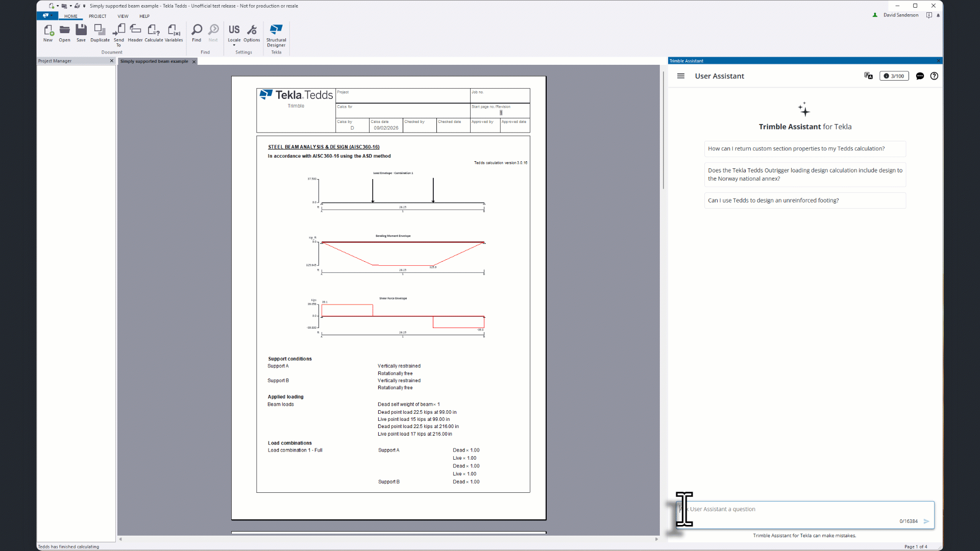This screenshot has width=980, height=551.
Task: Run Calculate on the document
Action: [x=154, y=33]
